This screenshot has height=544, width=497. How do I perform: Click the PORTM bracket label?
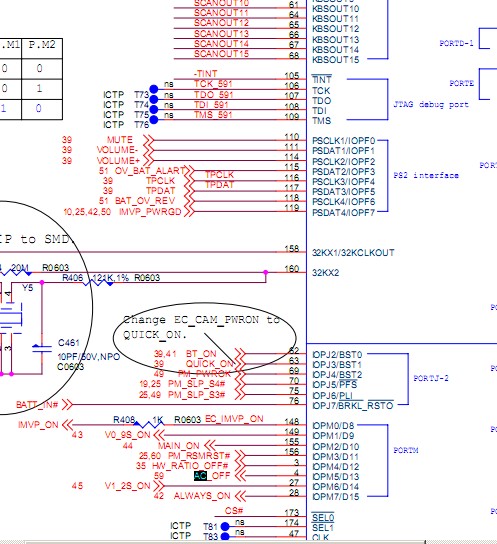(406, 450)
